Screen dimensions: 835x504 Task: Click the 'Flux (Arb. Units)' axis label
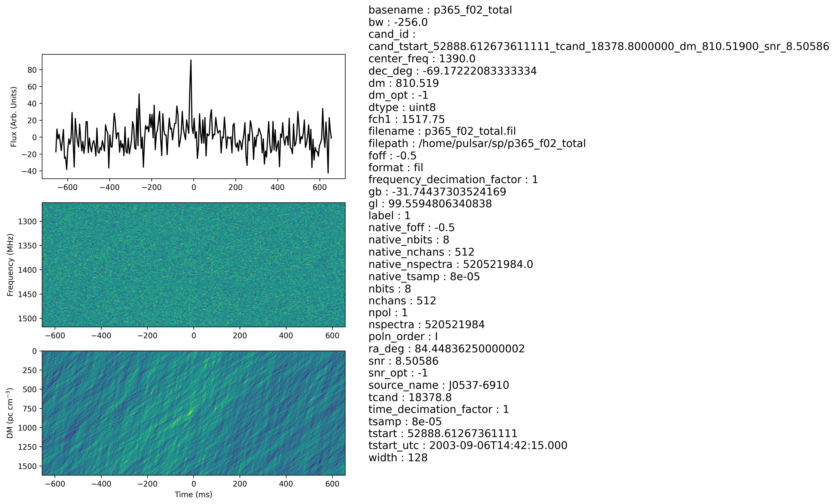pyautogui.click(x=14, y=117)
